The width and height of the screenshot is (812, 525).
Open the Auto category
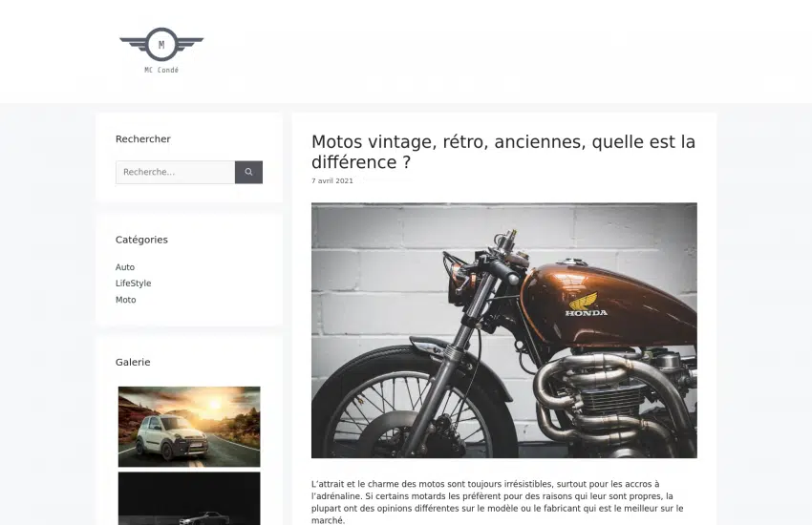[x=125, y=267]
